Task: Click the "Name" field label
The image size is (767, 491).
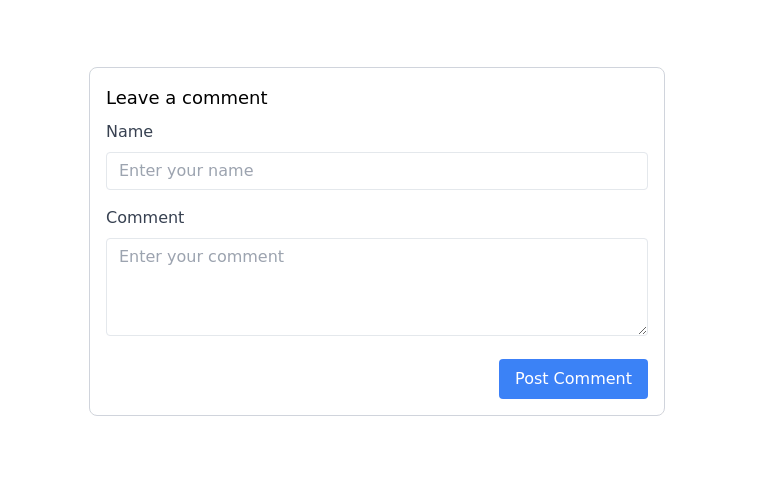Action: point(129,132)
